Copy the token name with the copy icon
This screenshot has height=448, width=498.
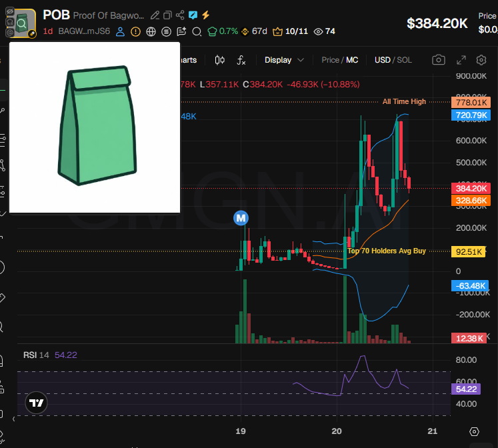(167, 15)
